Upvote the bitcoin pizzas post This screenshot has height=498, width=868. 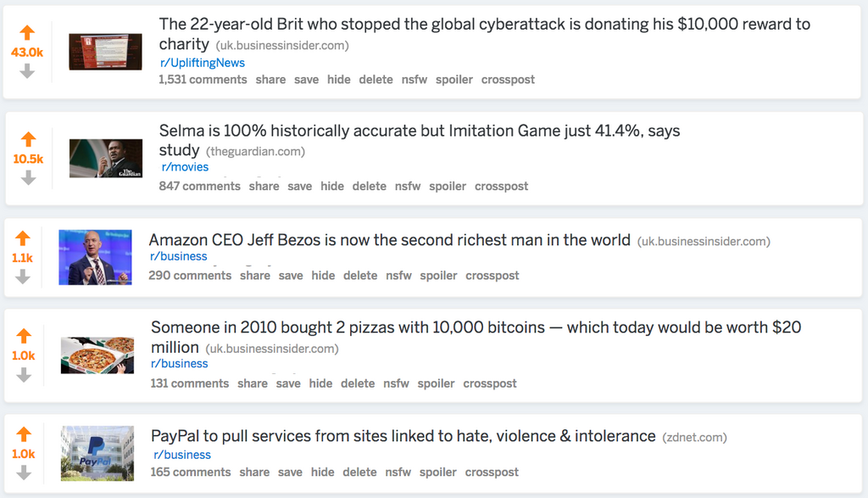click(x=23, y=336)
